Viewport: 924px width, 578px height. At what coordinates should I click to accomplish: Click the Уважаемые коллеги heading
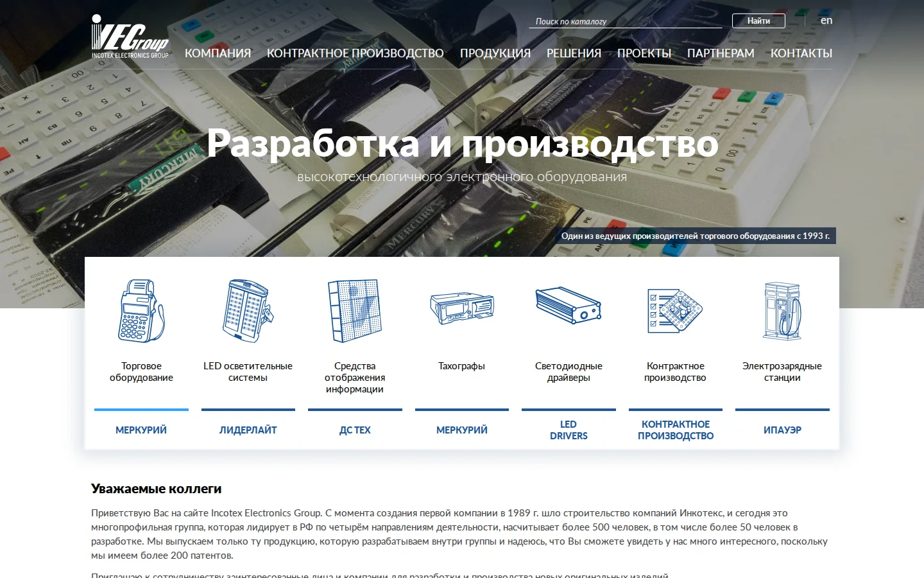click(x=157, y=489)
